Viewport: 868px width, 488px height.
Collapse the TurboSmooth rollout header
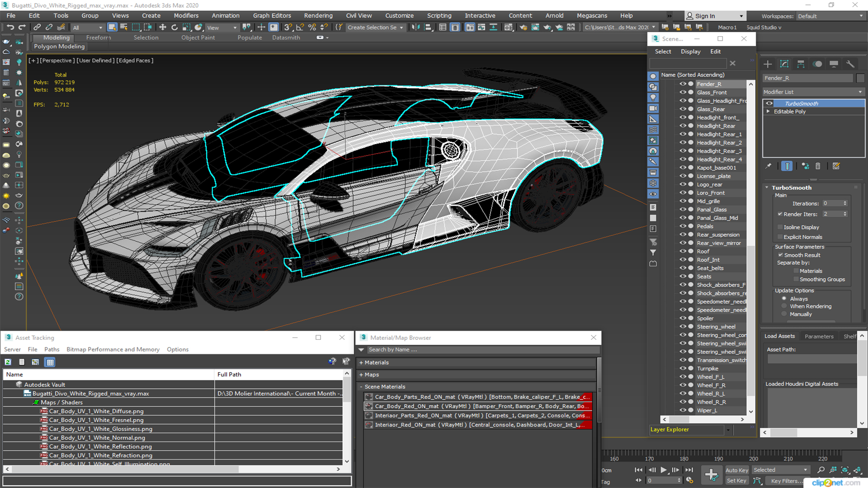pos(791,188)
